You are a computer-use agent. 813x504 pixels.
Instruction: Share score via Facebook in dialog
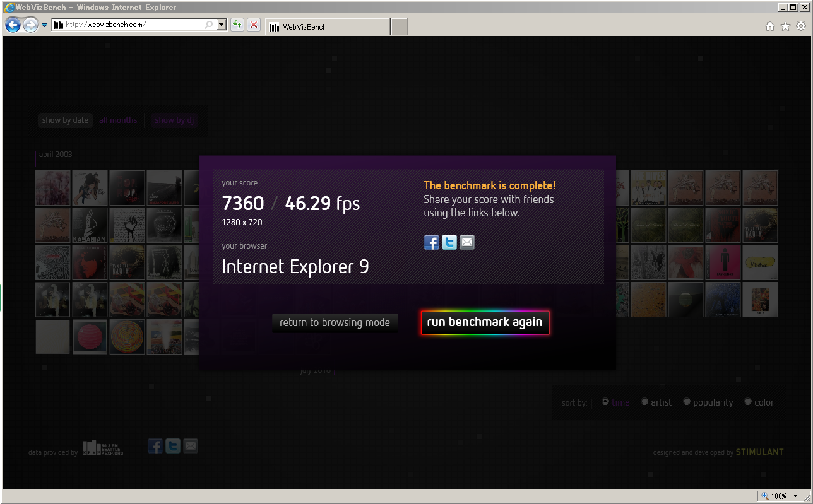pos(432,242)
